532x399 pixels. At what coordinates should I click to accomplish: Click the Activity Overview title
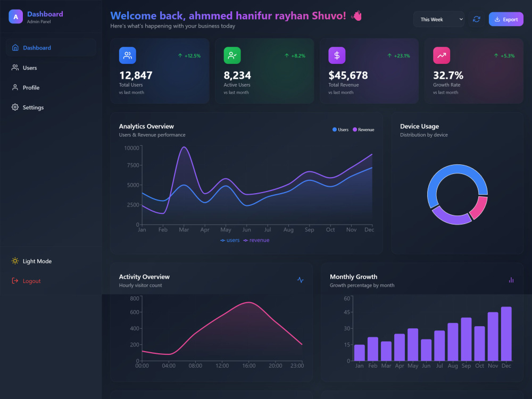144,277
